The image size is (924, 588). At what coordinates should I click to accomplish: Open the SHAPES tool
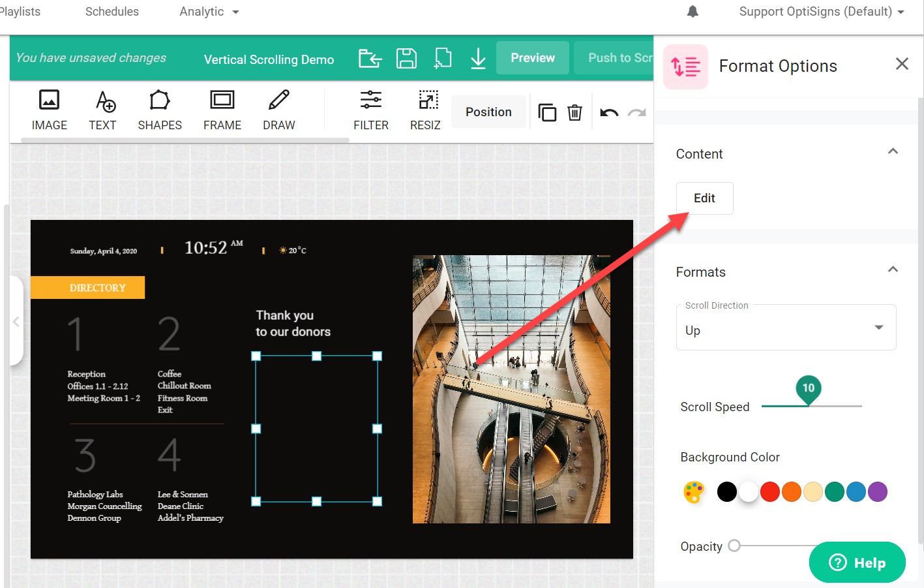point(160,110)
